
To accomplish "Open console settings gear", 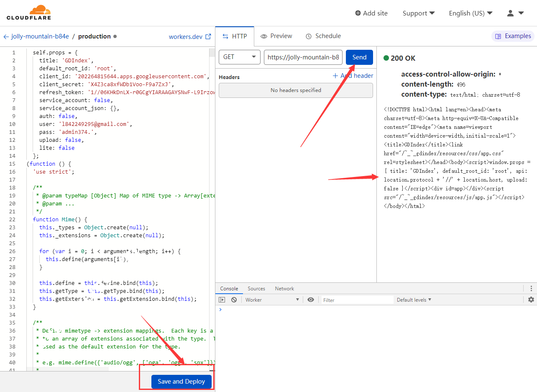I will pos(531,300).
